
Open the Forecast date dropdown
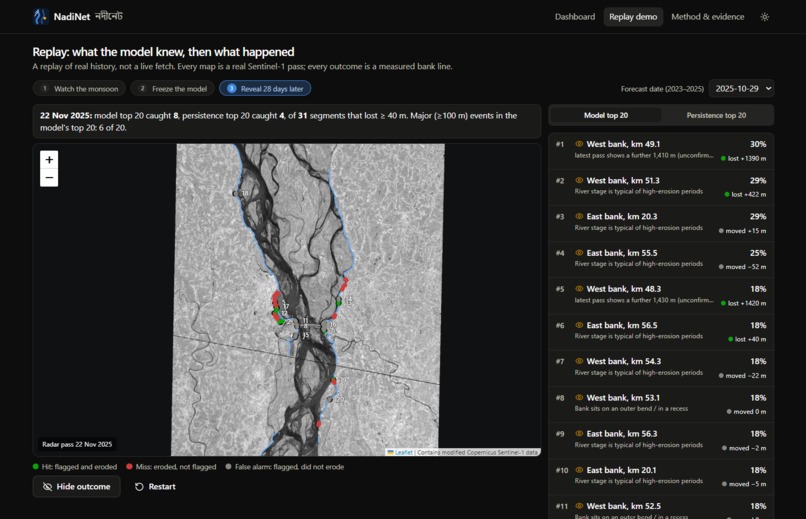coord(741,88)
